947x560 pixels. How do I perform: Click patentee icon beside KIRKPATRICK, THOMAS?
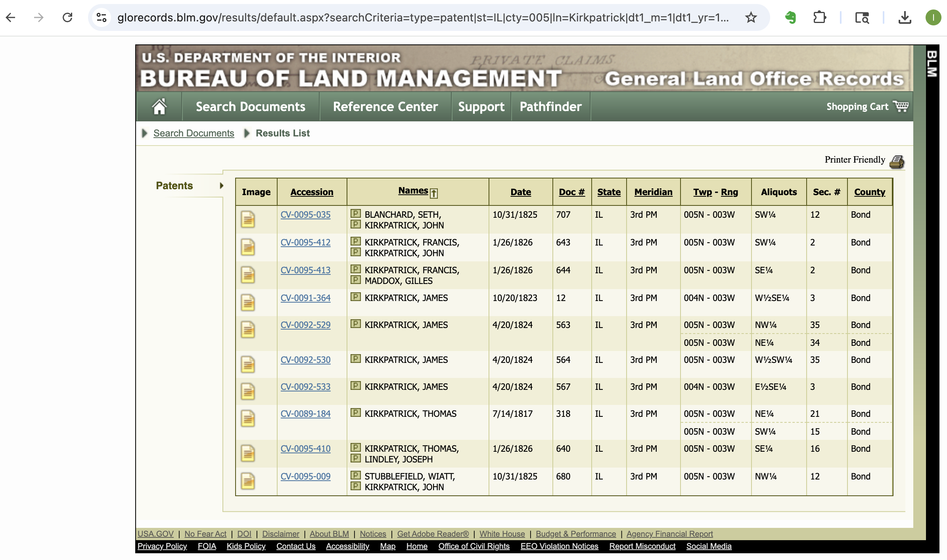click(356, 413)
